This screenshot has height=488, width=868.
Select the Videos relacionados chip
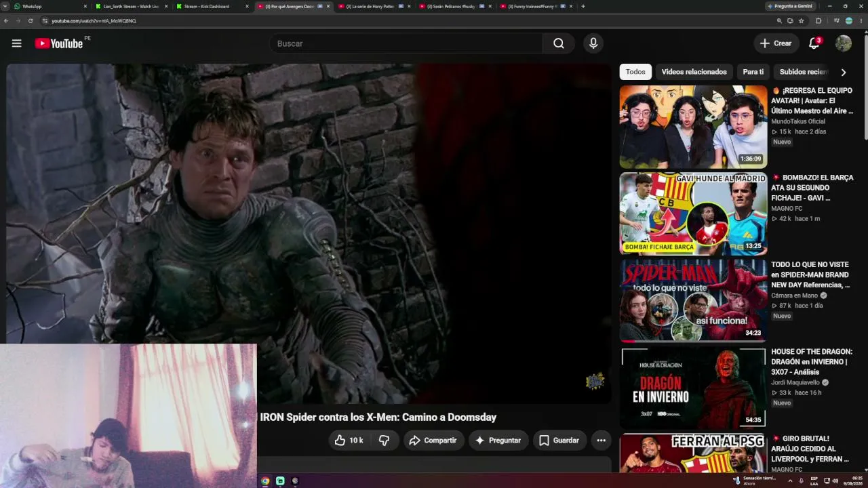tap(694, 72)
